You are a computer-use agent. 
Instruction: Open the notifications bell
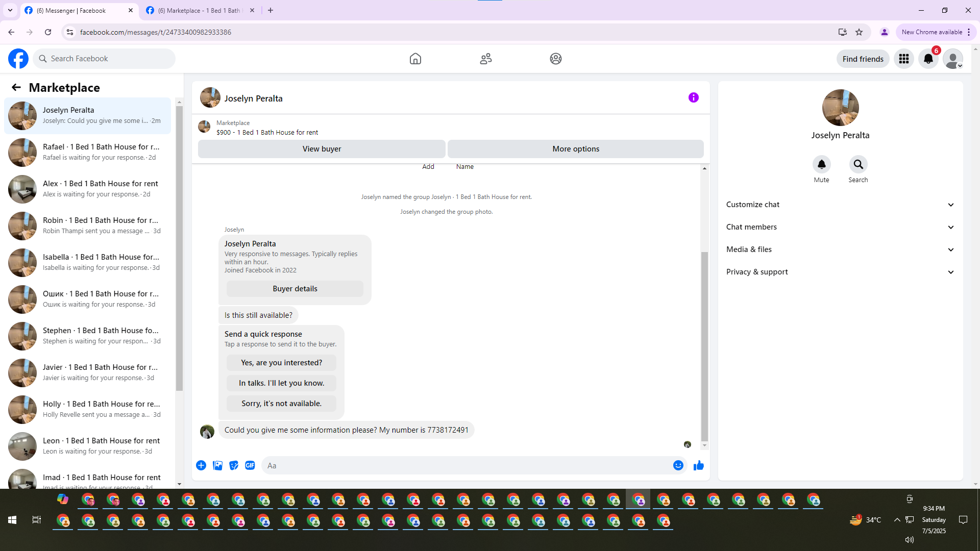pos(928,59)
